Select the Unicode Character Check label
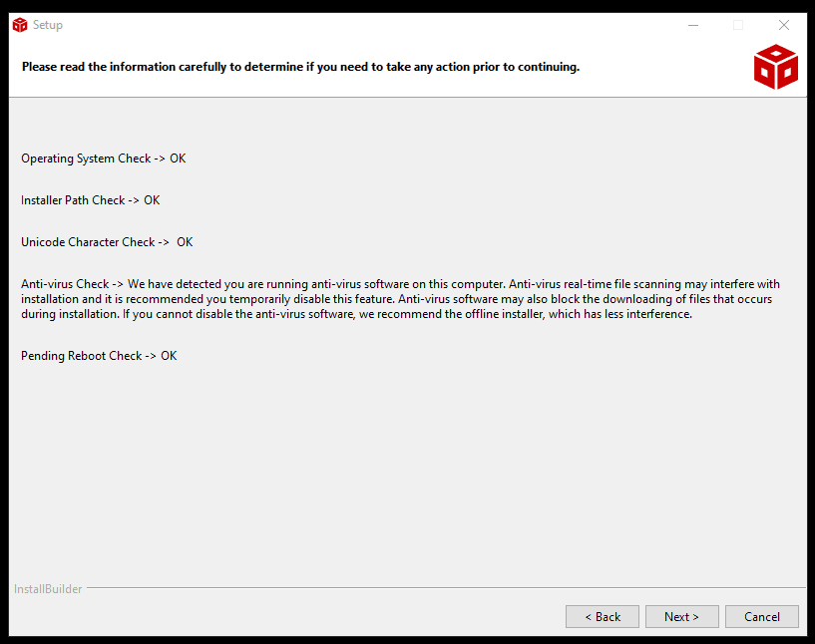 tap(88, 242)
